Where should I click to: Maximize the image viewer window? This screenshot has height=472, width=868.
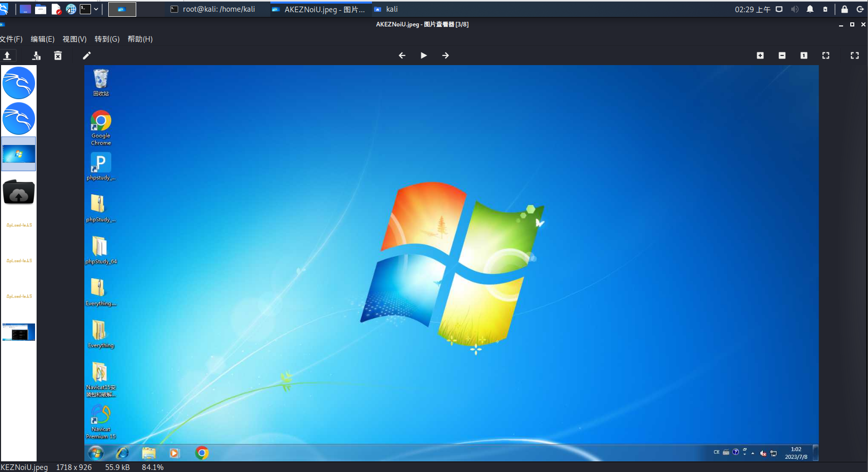(852, 24)
